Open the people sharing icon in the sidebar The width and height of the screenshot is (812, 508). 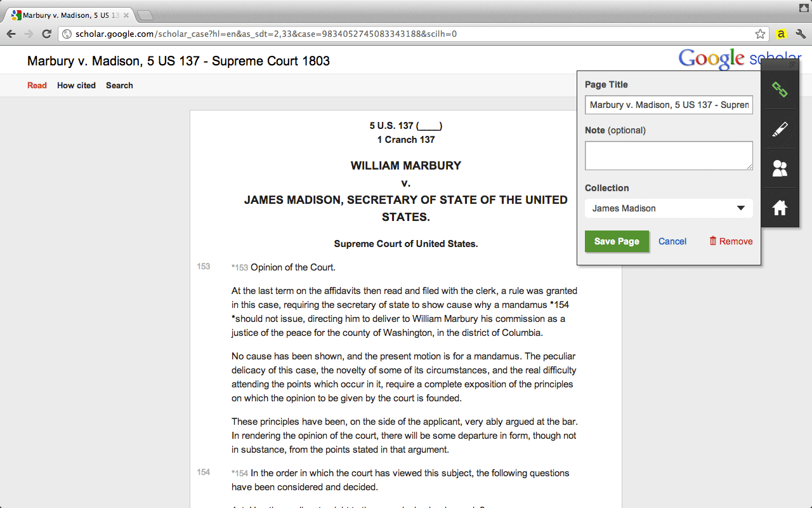[x=780, y=168]
